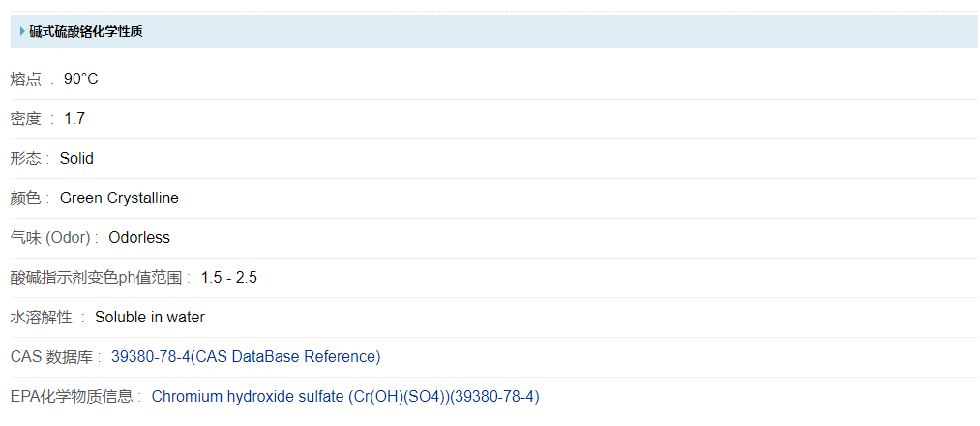Click the density value 1.7
Viewport: 980px width, 426px height.
click(x=74, y=119)
